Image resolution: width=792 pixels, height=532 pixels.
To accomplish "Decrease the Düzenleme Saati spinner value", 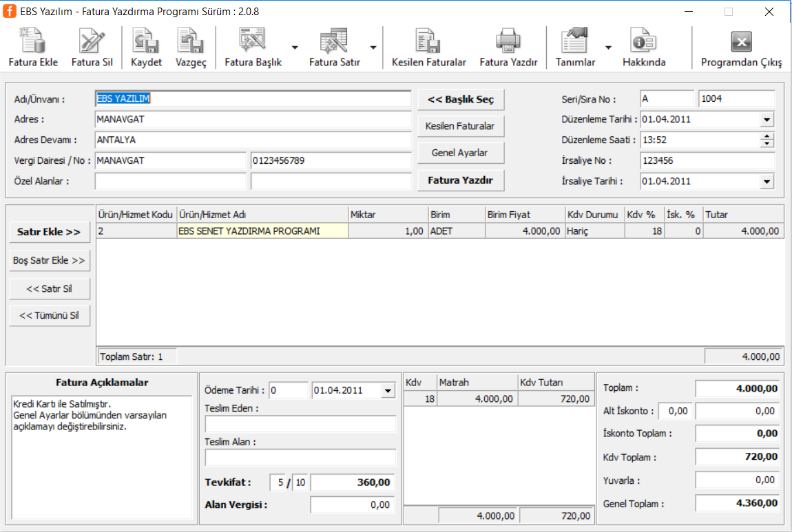I will coord(767,143).
